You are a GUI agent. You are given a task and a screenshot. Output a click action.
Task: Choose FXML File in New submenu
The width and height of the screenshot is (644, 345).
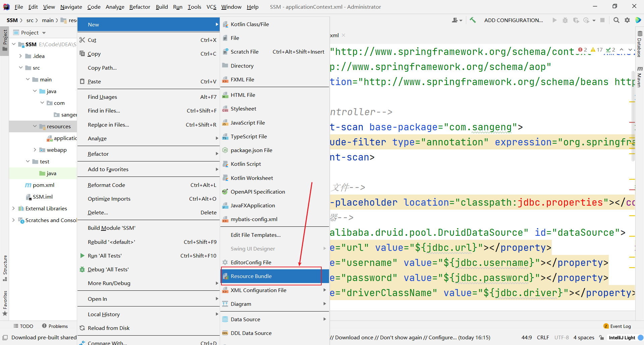click(275, 79)
